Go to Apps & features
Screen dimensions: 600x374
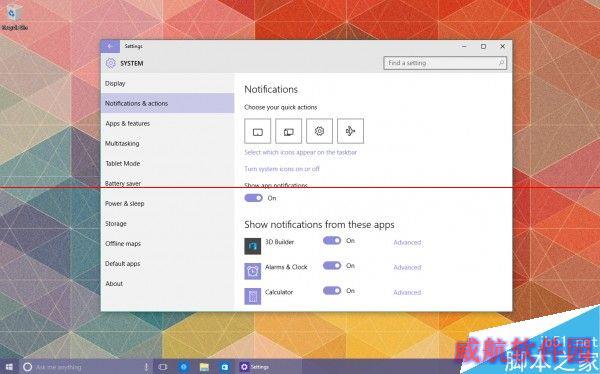pos(168,123)
